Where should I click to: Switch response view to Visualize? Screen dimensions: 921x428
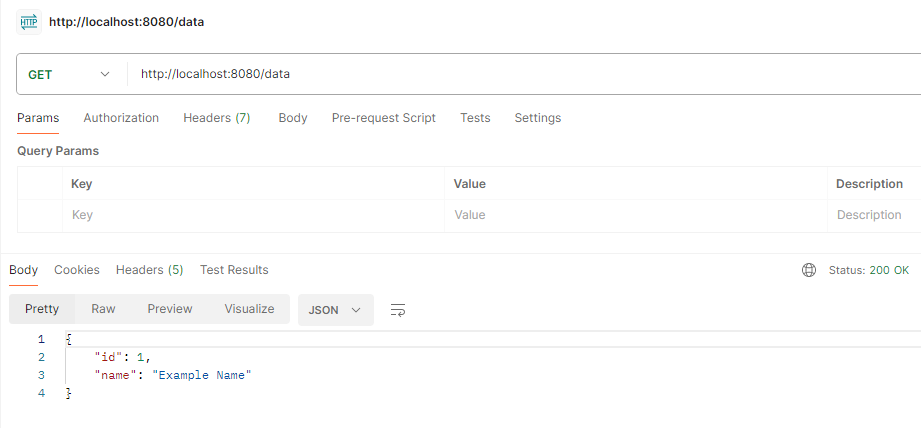point(249,309)
